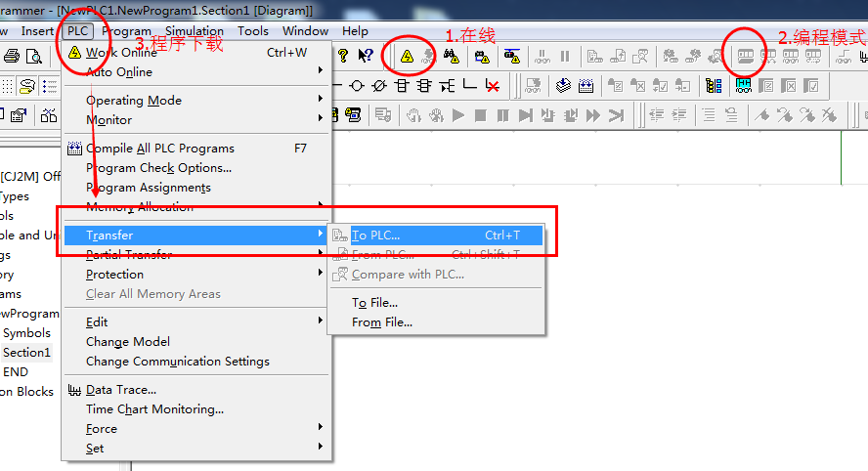This screenshot has height=471, width=868.
Task: Toggle Work Online in the PLC menu
Action: point(121,53)
